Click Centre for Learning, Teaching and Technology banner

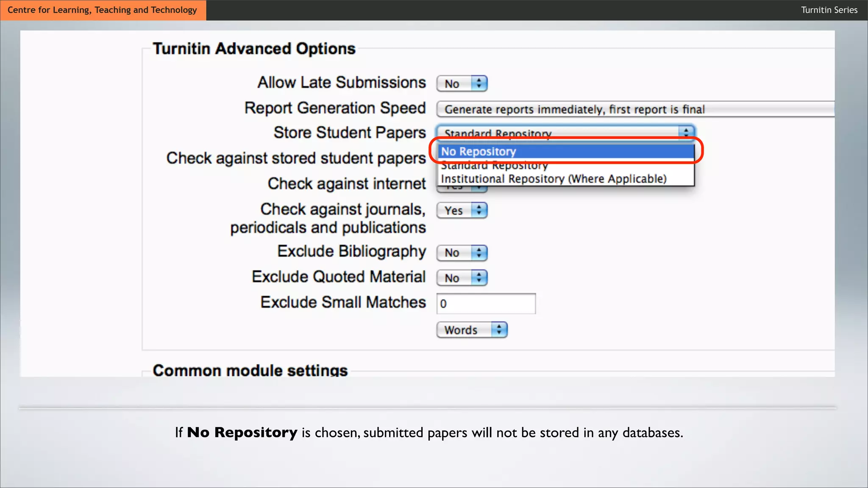(x=103, y=10)
